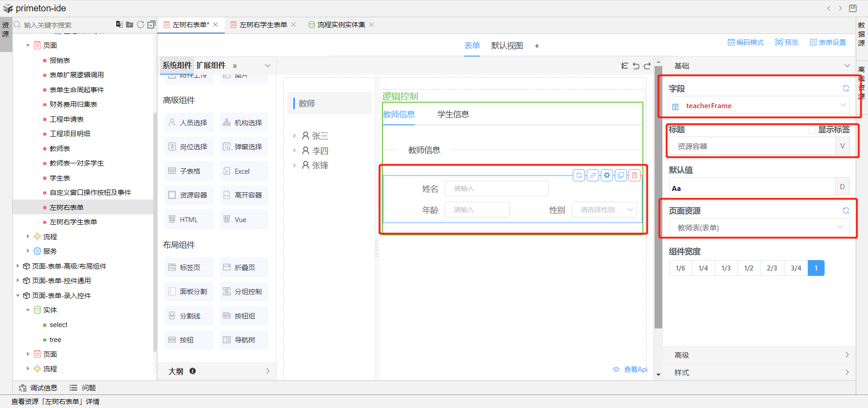Viewport: 868px width, 408px height.
Task: Click the copy icon on selected component
Action: pyautogui.click(x=621, y=175)
